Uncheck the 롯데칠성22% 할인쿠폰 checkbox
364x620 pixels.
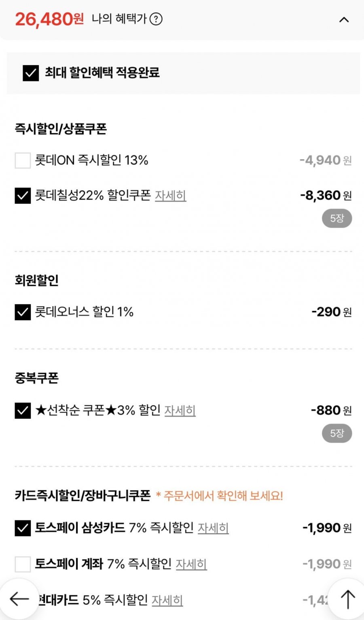click(x=23, y=196)
